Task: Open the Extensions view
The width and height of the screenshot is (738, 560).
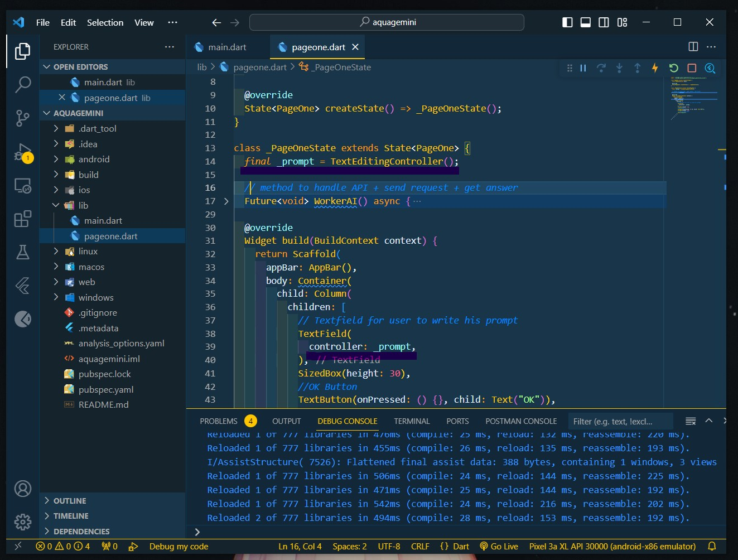Action: 22,219
